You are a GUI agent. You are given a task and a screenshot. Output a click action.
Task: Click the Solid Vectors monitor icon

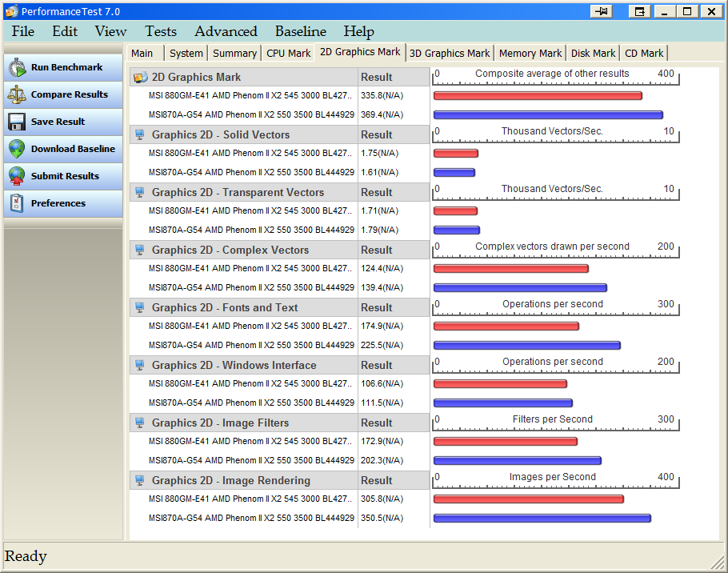tap(139, 134)
